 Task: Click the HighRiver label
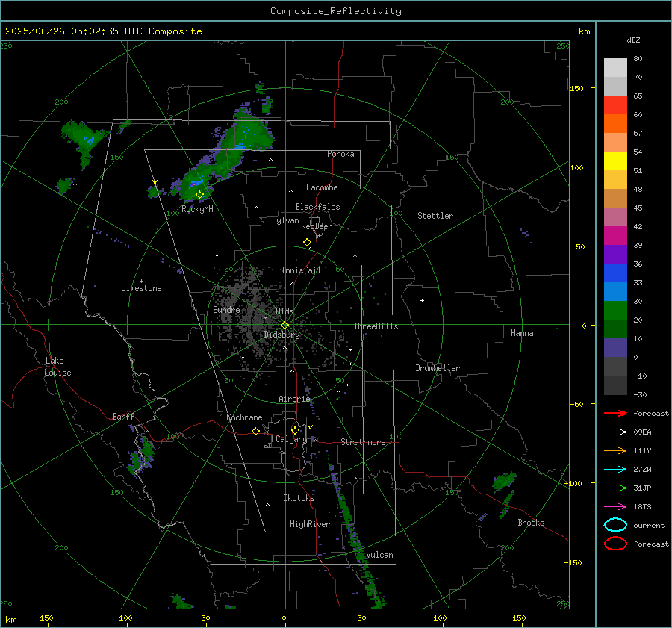point(310,524)
